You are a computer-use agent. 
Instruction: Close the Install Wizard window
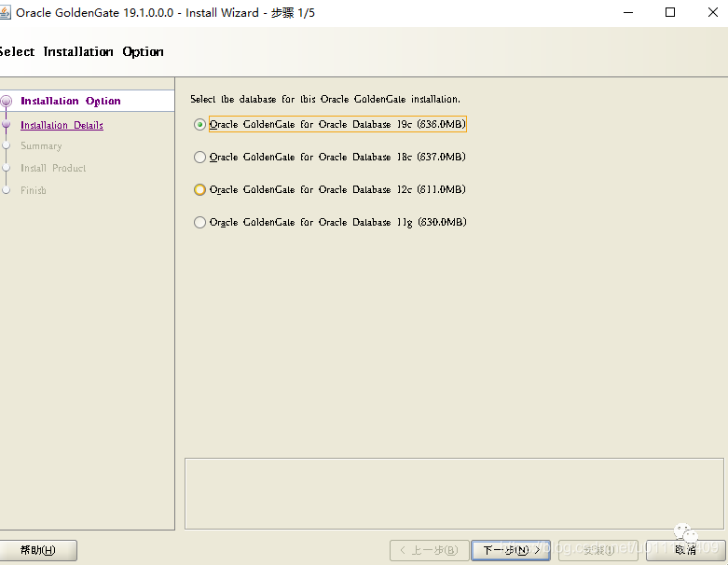tap(713, 12)
